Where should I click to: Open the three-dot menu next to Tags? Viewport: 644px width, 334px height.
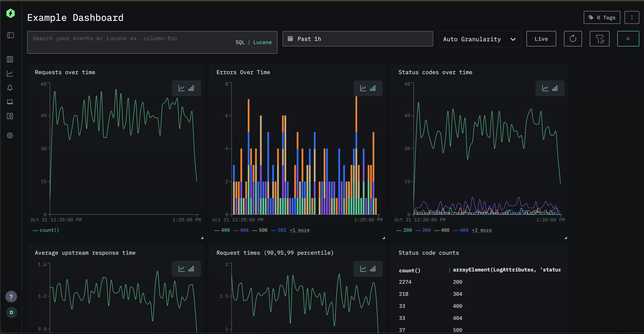632,17
